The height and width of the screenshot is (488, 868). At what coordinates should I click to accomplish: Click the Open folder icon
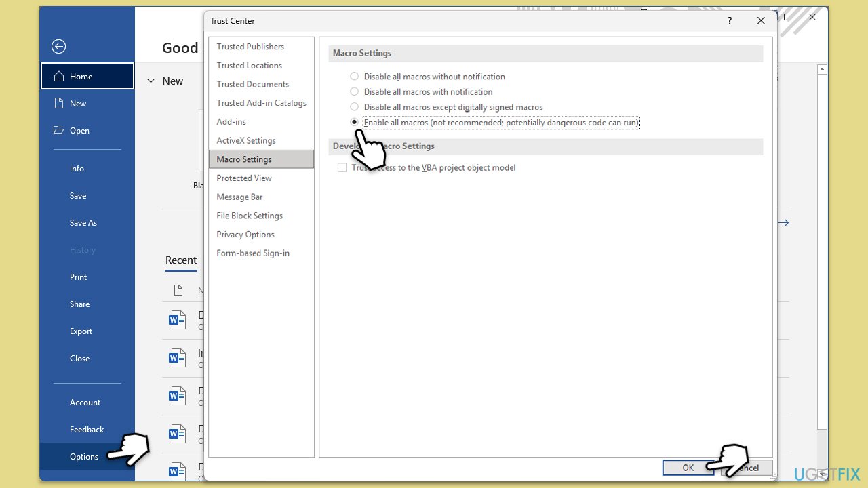coord(59,130)
